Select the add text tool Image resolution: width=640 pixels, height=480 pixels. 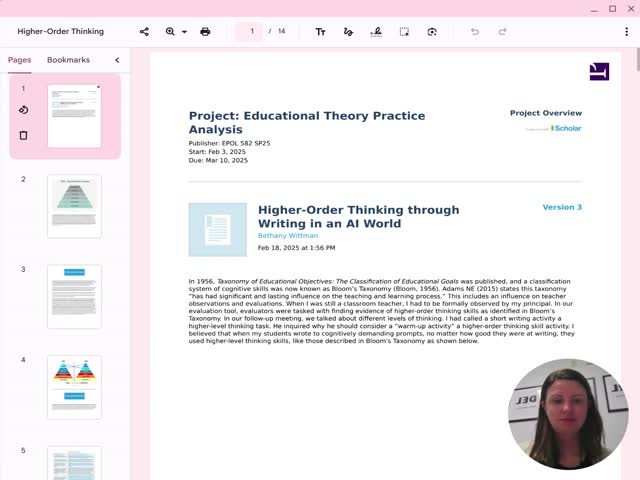320,32
